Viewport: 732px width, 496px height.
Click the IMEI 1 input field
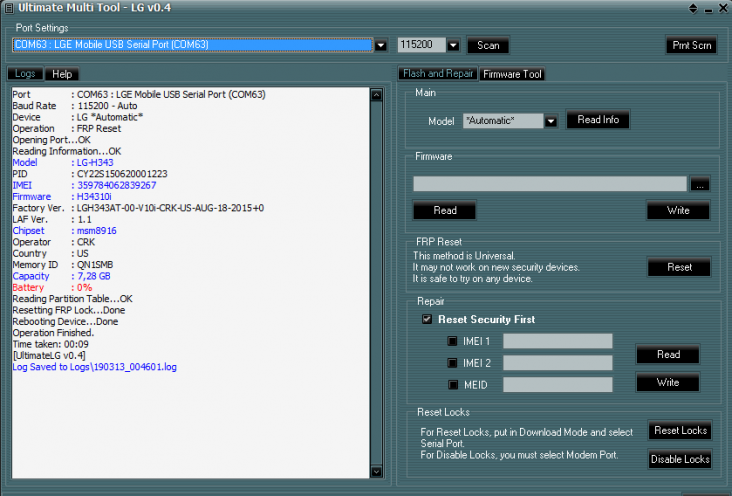click(x=558, y=341)
